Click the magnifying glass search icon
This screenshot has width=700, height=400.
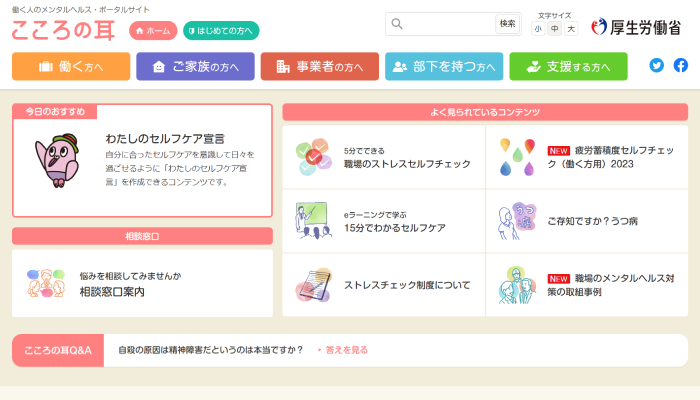coord(397,24)
